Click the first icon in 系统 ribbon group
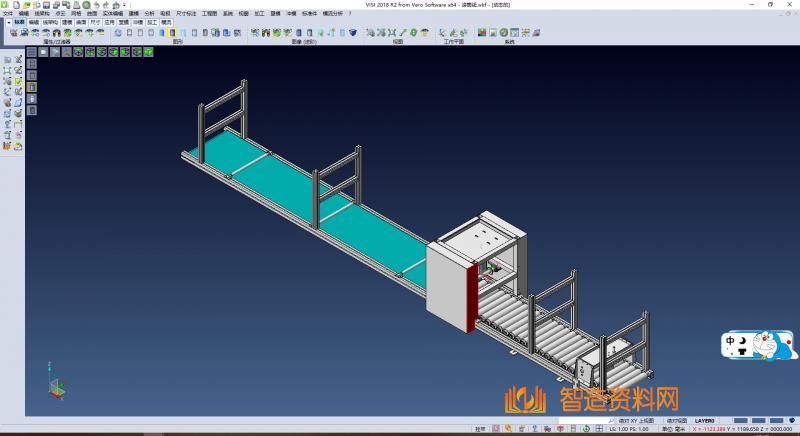The height and width of the screenshot is (436, 800). tap(482, 33)
